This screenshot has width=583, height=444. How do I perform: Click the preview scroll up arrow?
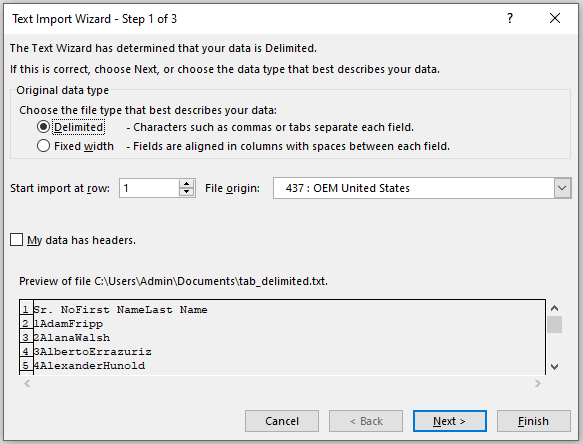[x=554, y=308]
